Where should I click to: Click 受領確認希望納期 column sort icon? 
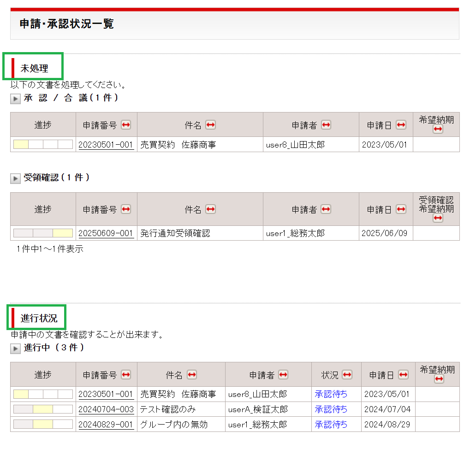tap(438, 218)
